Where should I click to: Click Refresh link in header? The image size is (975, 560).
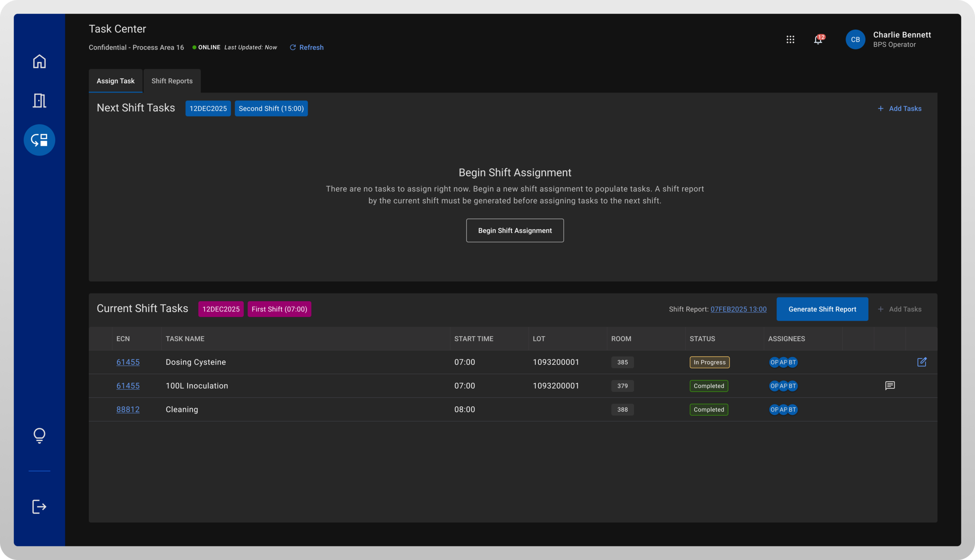[x=307, y=47]
